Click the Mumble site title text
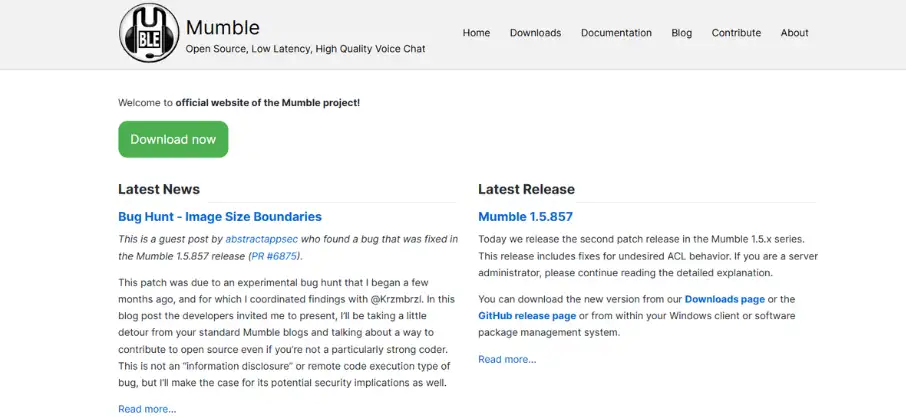The height and width of the screenshot is (417, 906). click(x=222, y=27)
